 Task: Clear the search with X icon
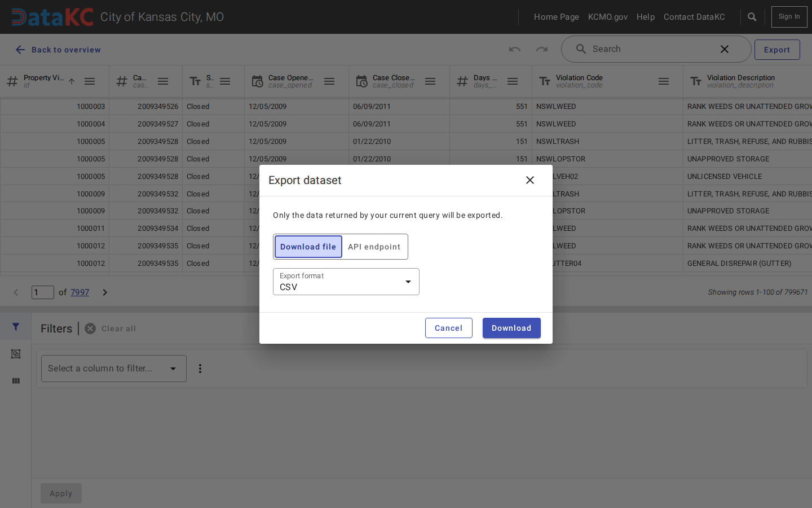pos(725,49)
